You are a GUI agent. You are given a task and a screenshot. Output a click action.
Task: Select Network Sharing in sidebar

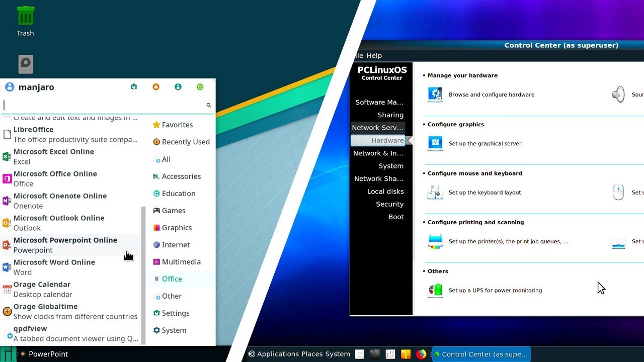pyautogui.click(x=379, y=178)
